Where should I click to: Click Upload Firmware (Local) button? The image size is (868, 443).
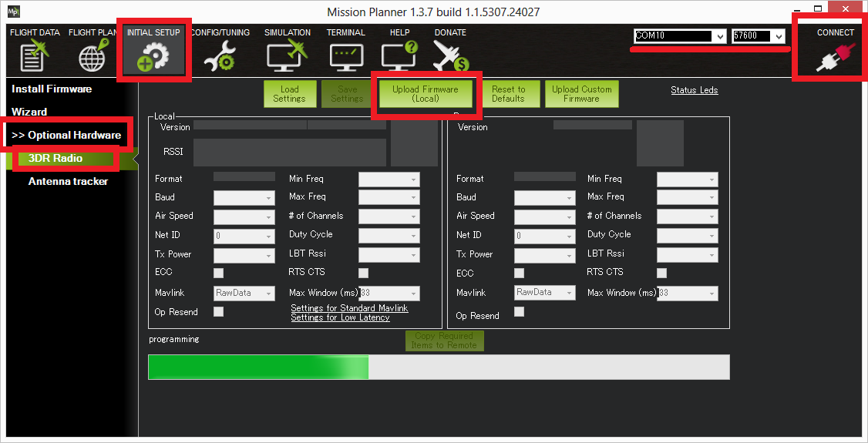[x=425, y=94]
